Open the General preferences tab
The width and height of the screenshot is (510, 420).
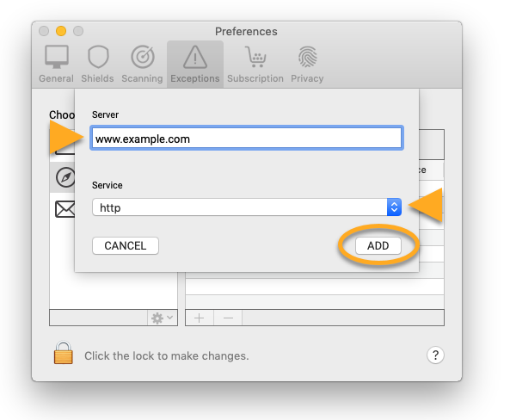tap(56, 65)
